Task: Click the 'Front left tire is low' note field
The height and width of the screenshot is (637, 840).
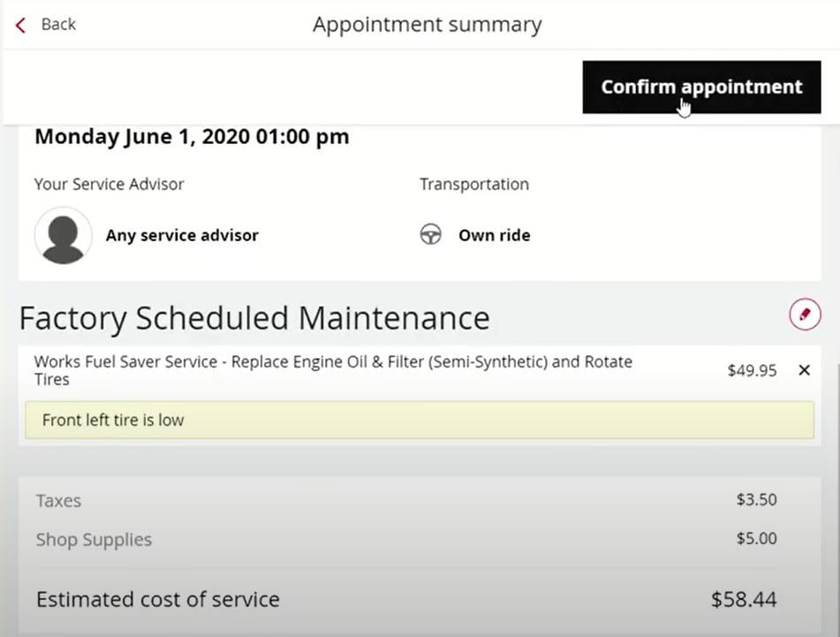Action: [x=420, y=420]
